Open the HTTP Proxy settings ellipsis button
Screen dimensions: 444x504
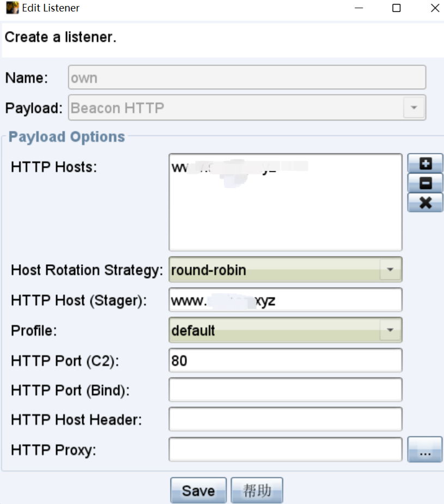(425, 451)
